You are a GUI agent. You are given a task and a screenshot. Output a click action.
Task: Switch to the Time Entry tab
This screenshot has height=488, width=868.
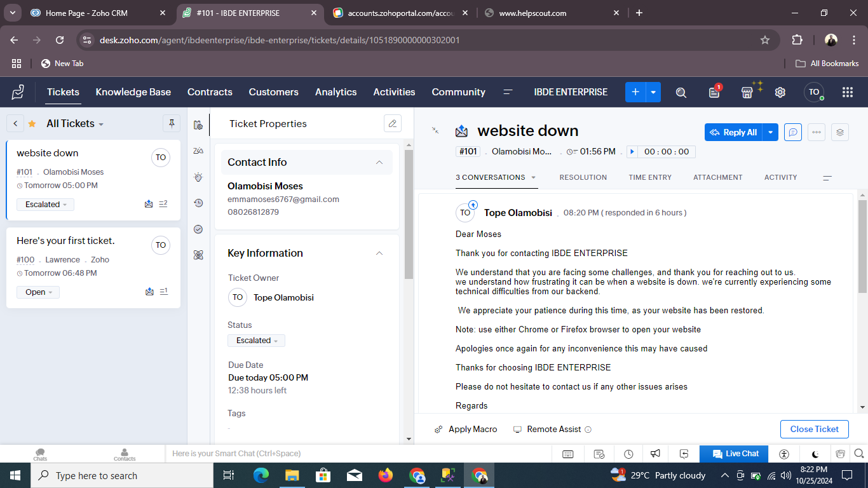click(x=650, y=178)
